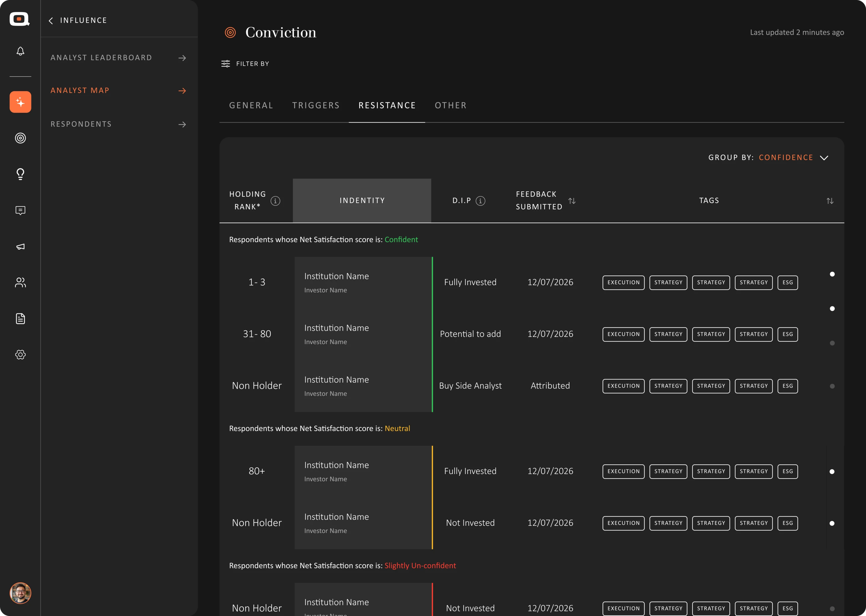Click the Confident group label
The image size is (866, 616).
click(x=401, y=240)
